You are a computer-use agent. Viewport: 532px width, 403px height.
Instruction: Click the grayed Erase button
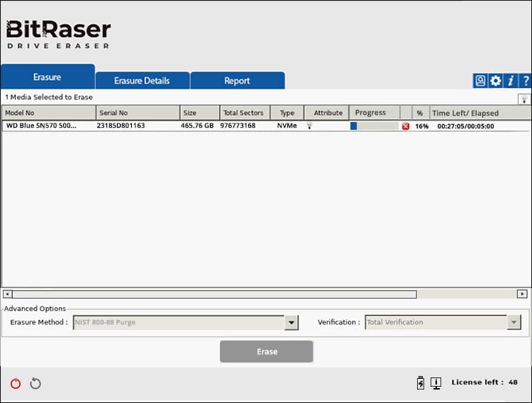pos(266,351)
